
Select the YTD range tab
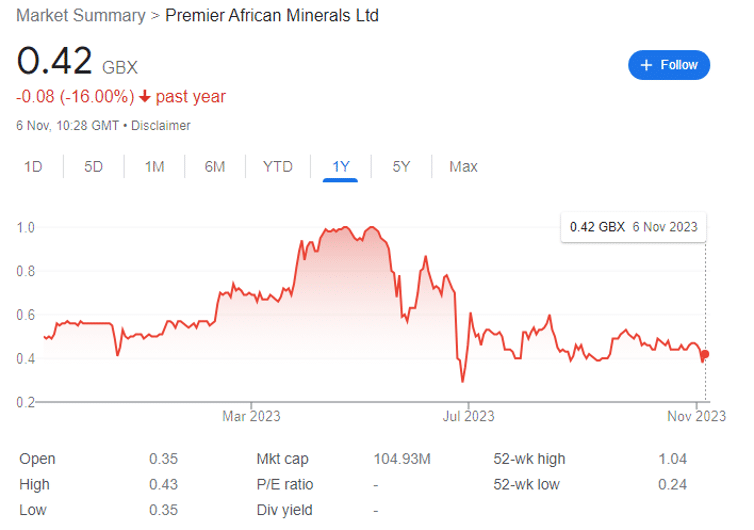[277, 167]
